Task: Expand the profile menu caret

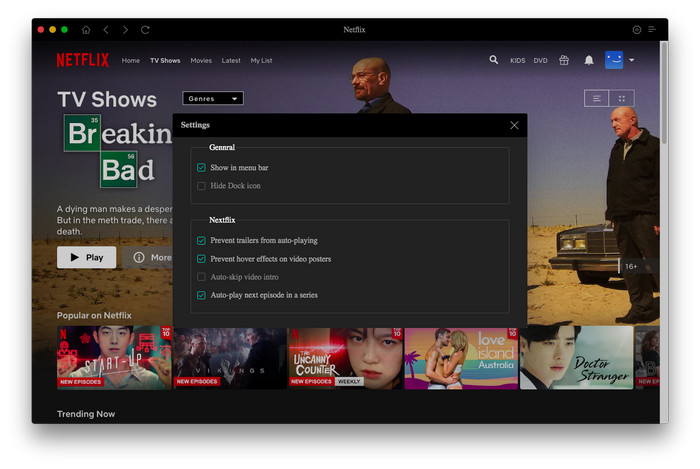Action: [x=631, y=60]
